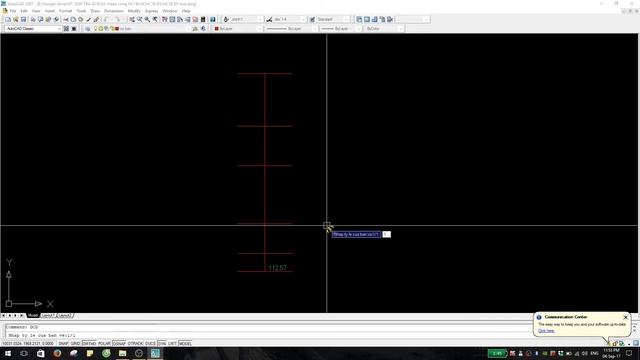Open the Dimension menu
The width and height of the screenshot is (640, 360).
113,11
